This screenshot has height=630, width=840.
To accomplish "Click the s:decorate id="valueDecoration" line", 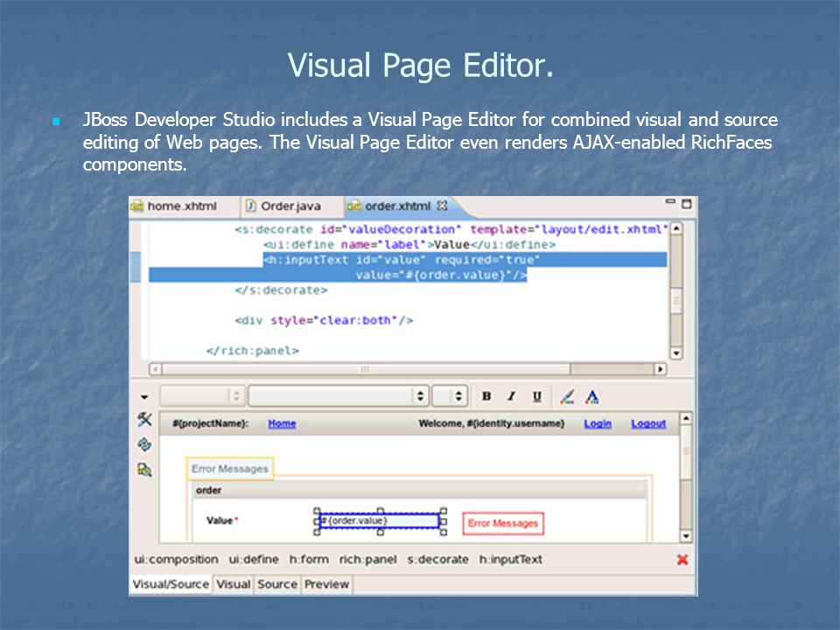I will click(451, 230).
